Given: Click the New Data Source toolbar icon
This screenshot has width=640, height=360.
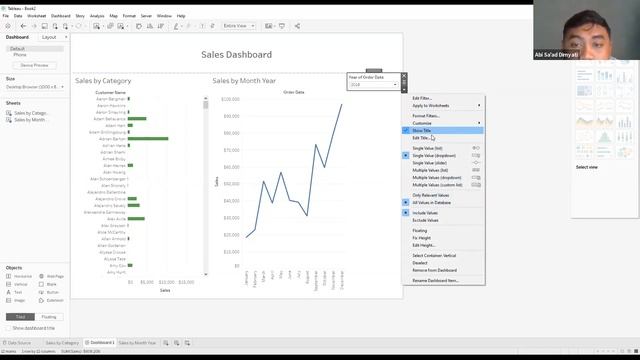Looking at the screenshot, I should (55, 26).
